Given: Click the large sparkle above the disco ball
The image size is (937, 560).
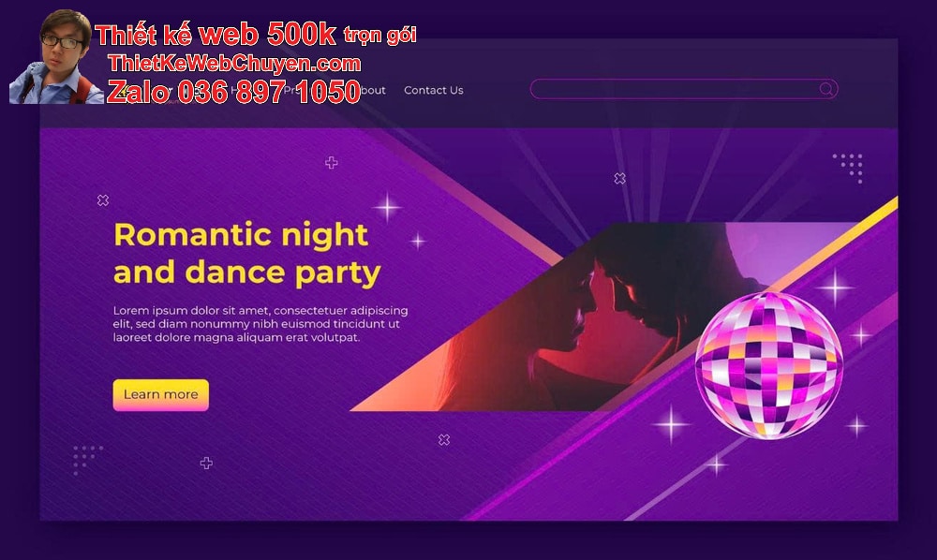Looking at the screenshot, I should pos(835,287).
